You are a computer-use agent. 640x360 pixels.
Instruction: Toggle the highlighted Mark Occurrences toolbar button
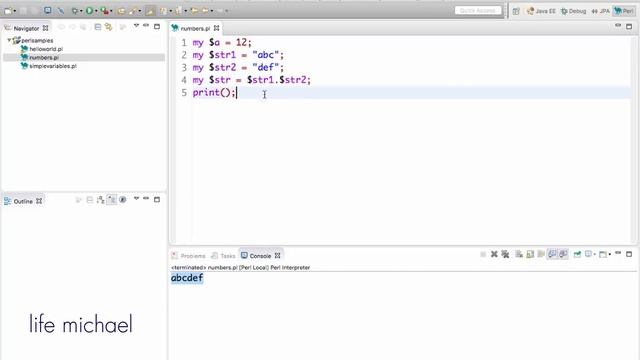[150, 11]
